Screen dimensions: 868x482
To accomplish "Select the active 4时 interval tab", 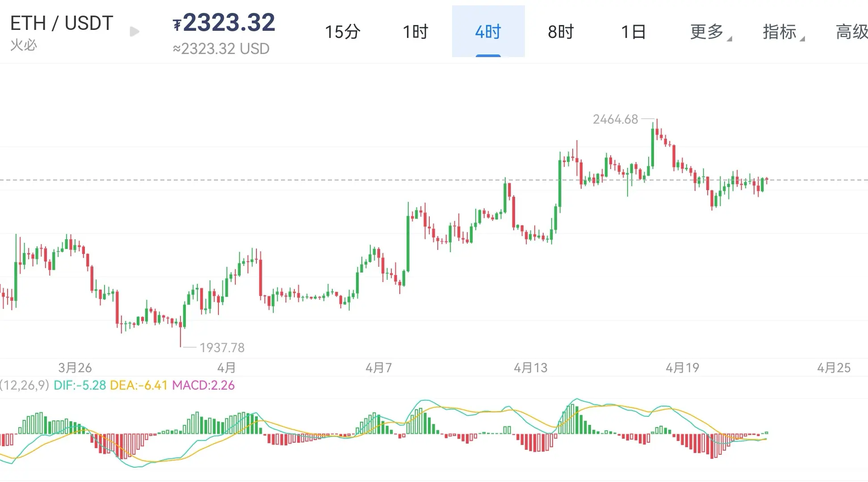I will [x=488, y=32].
